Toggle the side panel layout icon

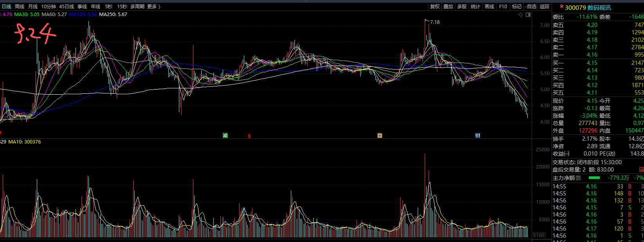[528, 14]
